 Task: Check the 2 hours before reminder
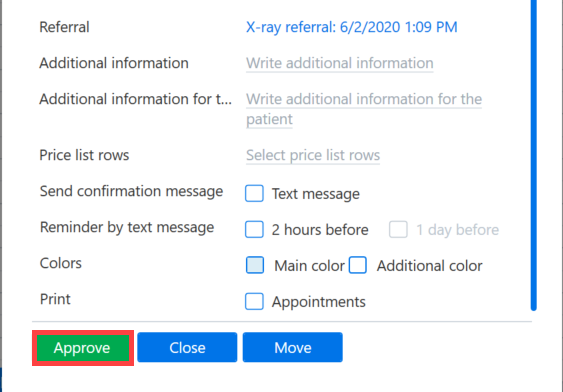(254, 229)
